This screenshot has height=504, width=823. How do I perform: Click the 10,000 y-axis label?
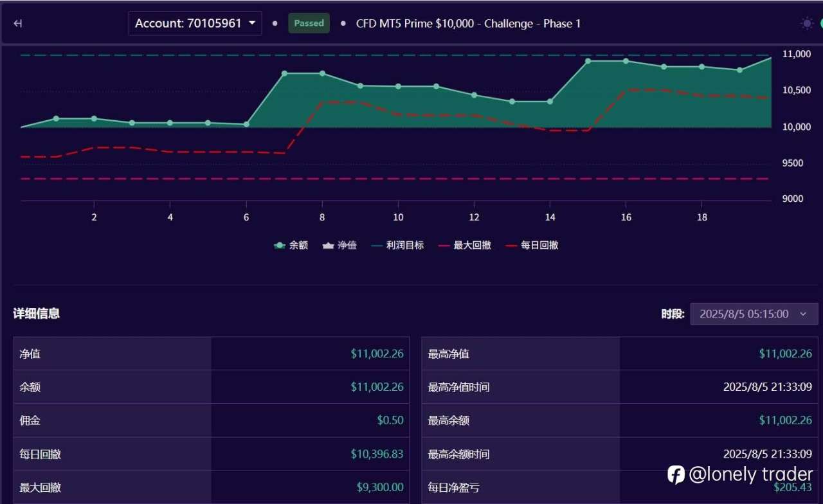click(797, 127)
